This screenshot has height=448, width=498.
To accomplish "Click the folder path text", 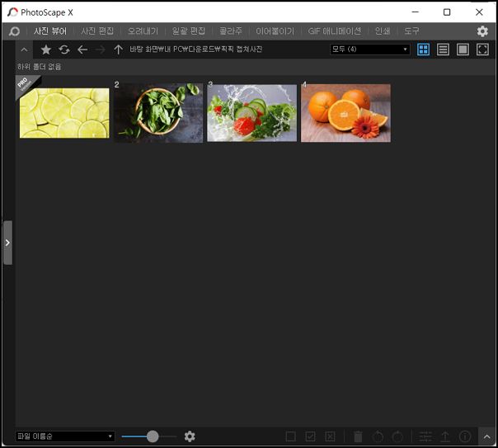I will (x=196, y=50).
